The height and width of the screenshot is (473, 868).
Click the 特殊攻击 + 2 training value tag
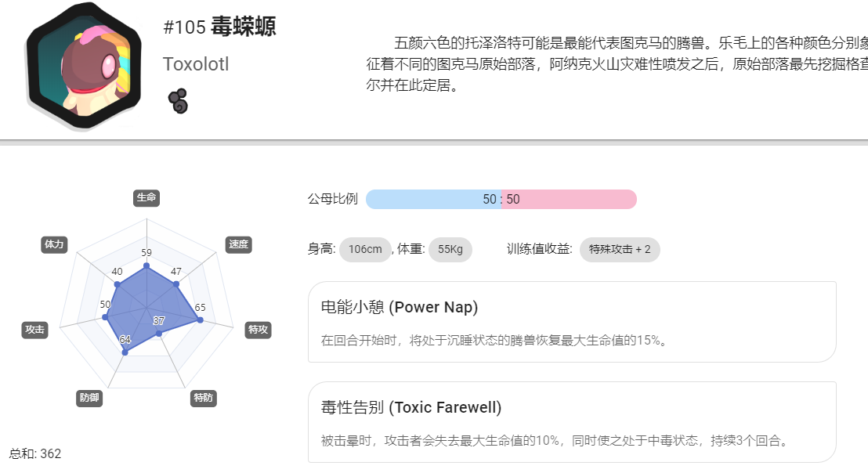click(x=620, y=250)
